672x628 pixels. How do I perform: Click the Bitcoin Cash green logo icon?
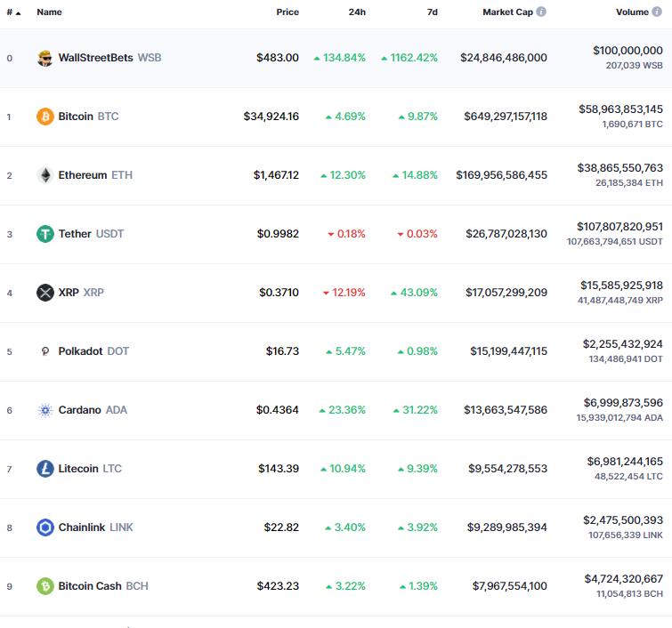pos(45,586)
